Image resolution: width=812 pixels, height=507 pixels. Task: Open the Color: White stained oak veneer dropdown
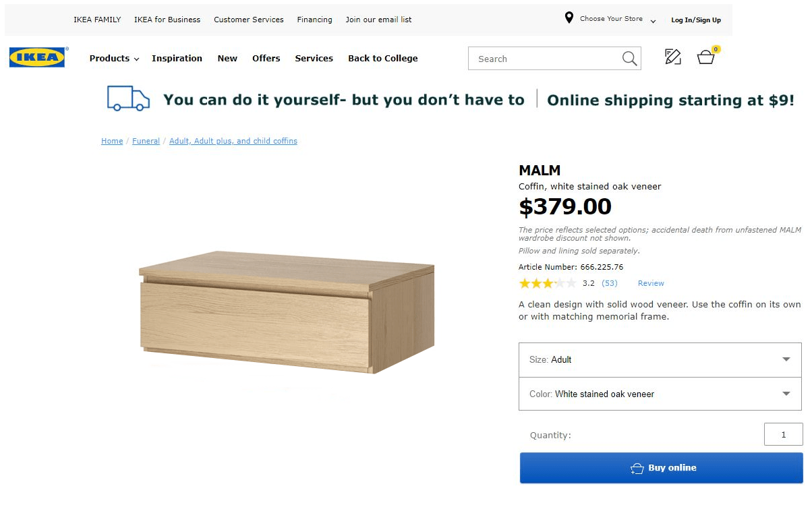[x=660, y=394]
